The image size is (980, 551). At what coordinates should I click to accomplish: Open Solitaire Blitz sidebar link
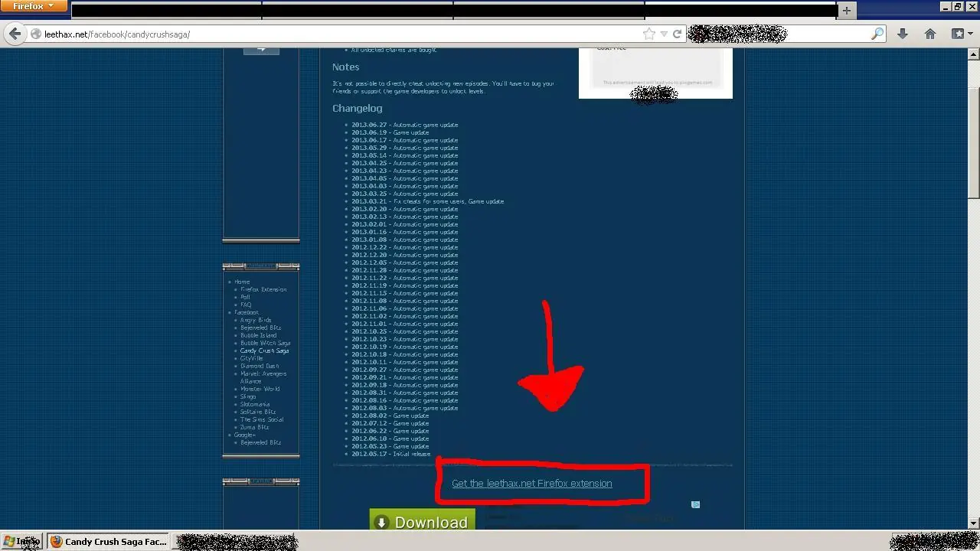click(258, 412)
